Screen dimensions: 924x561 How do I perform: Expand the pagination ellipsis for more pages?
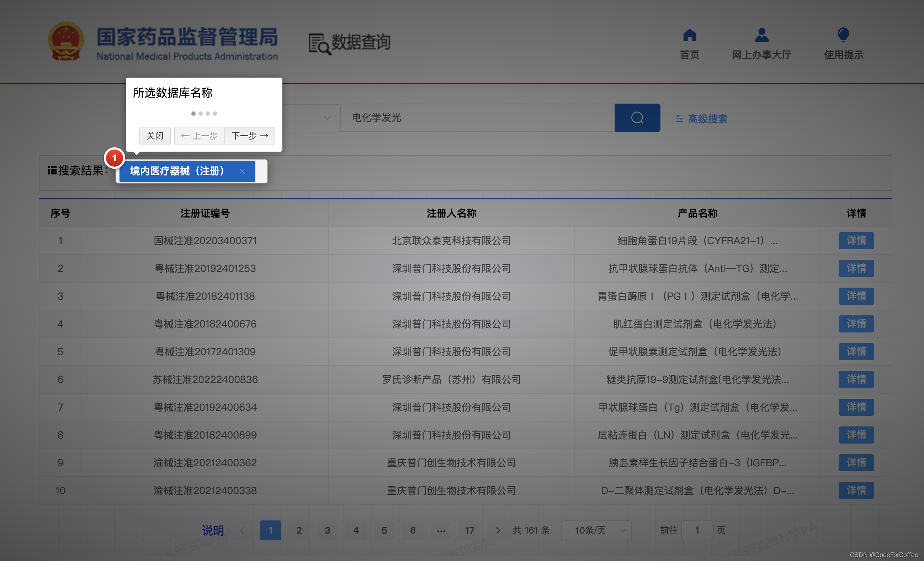441,530
